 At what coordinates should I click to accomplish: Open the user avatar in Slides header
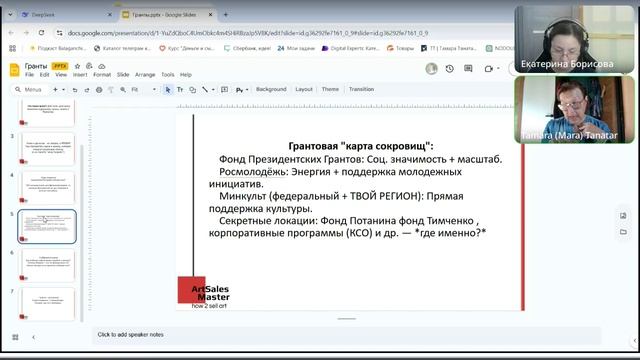click(x=431, y=69)
